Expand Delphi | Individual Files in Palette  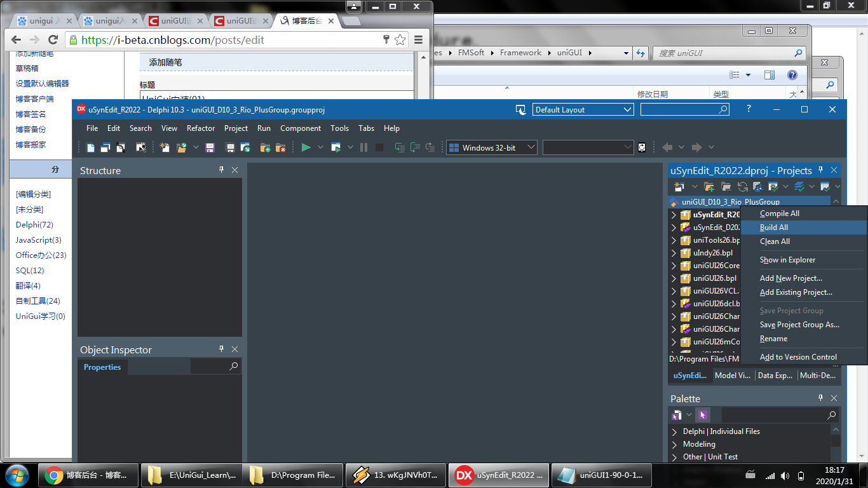[x=675, y=431]
